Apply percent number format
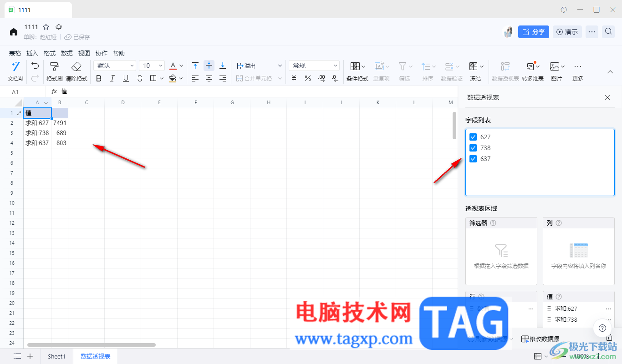This screenshot has height=364, width=622. (308, 78)
